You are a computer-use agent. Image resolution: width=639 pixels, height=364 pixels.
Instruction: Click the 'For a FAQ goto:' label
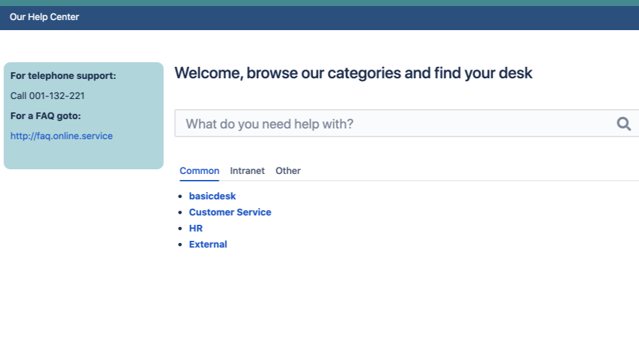pos(45,116)
